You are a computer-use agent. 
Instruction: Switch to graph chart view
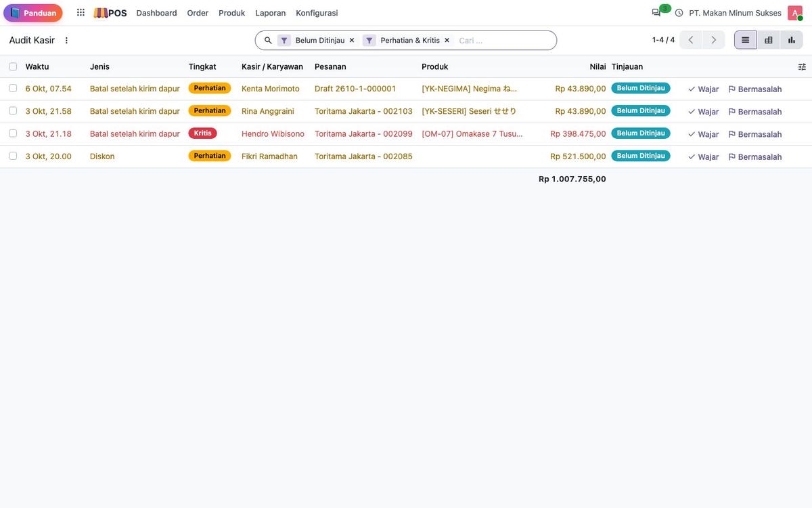pyautogui.click(x=791, y=40)
